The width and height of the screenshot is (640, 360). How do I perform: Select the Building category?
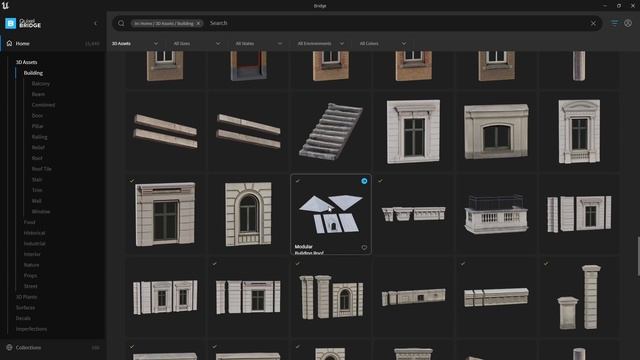[x=33, y=73]
